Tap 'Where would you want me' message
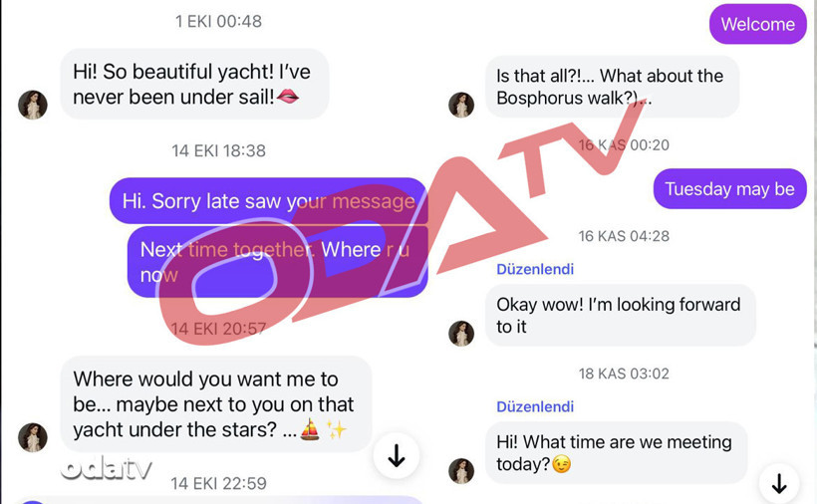This screenshot has width=817, height=504. [x=216, y=404]
